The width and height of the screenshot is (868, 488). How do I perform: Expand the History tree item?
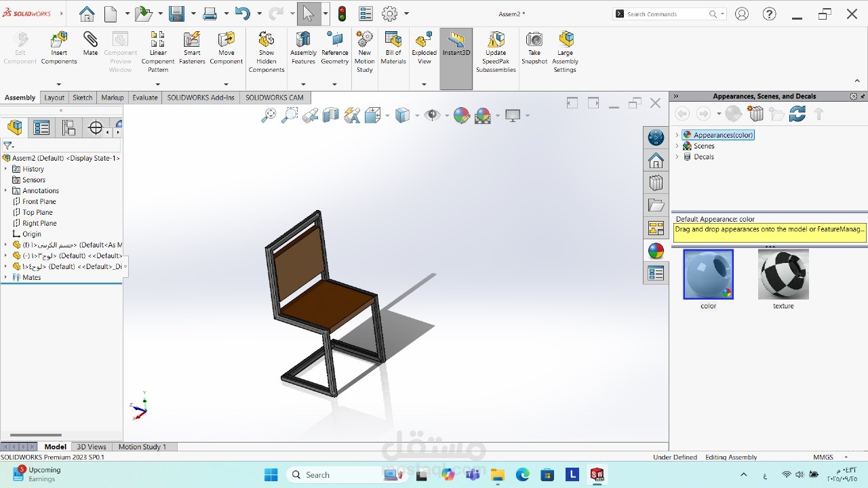point(6,169)
